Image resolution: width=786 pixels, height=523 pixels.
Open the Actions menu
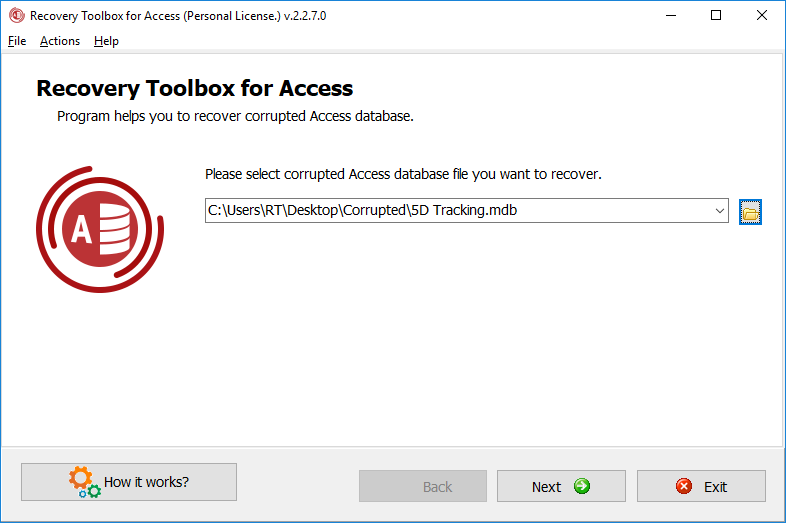point(60,41)
